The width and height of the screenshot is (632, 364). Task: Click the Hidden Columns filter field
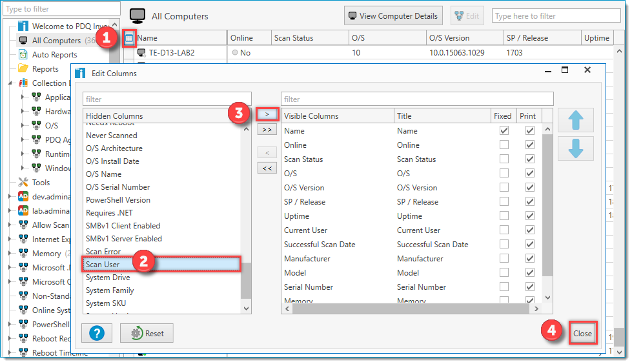[x=167, y=99]
